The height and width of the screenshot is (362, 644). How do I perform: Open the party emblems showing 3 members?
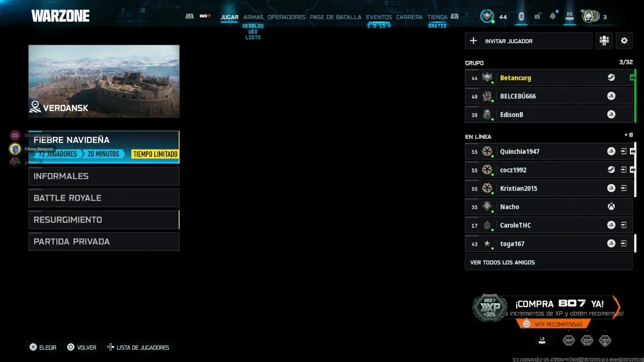point(590,17)
